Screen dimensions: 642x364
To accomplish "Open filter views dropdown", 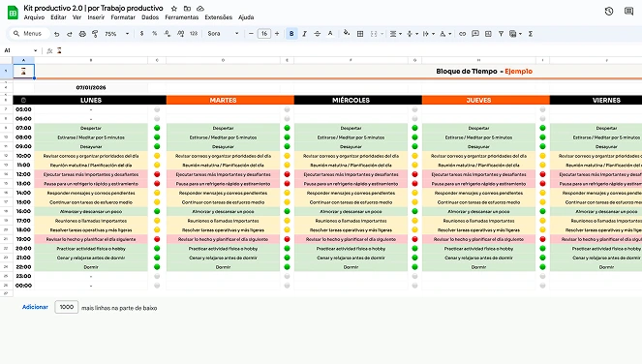I will [515, 34].
